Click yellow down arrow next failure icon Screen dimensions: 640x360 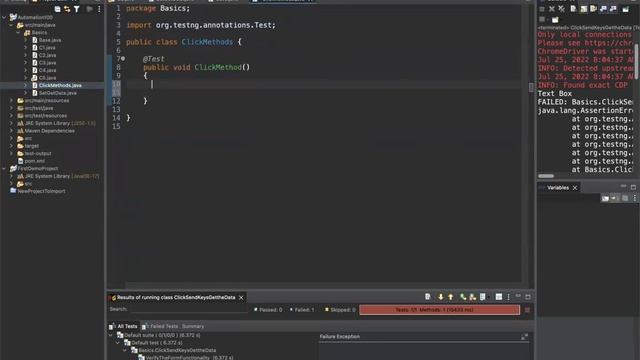[x=440, y=297]
